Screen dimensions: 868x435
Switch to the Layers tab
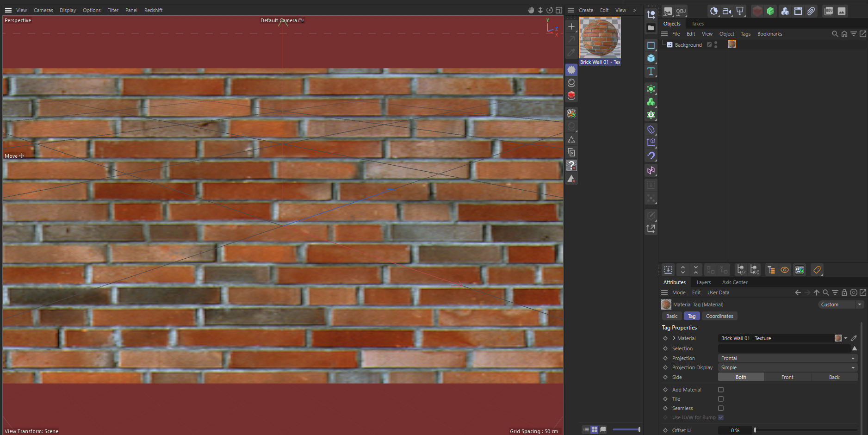pos(703,282)
